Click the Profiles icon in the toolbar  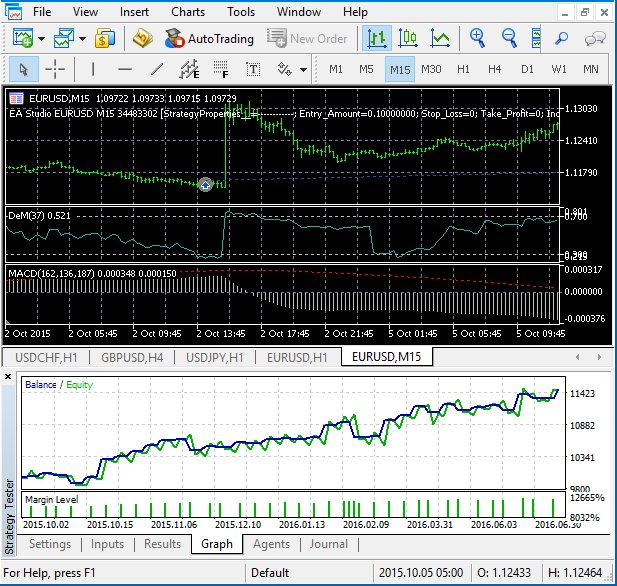pyautogui.click(x=64, y=38)
